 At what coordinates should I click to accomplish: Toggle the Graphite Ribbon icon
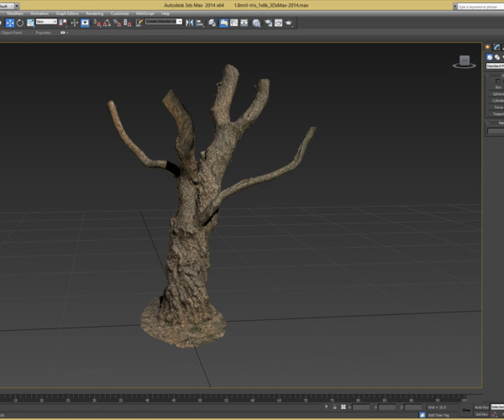pos(223,23)
